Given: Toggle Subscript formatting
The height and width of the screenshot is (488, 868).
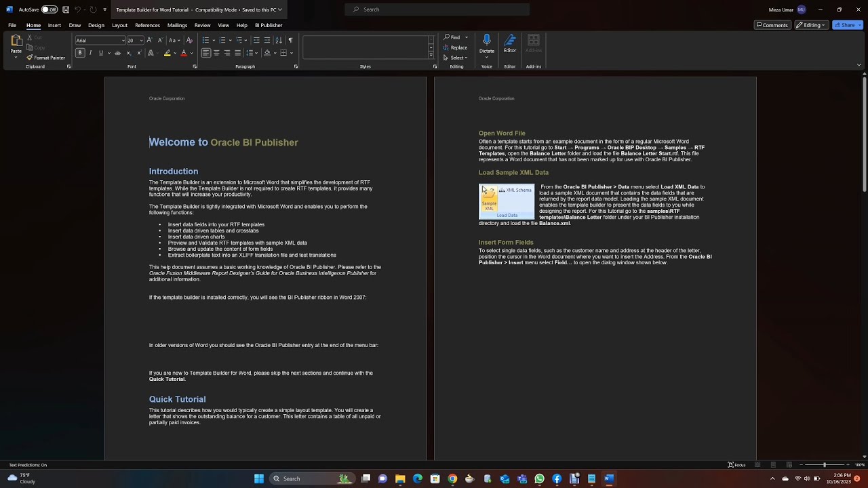Looking at the screenshot, I should click(x=129, y=53).
